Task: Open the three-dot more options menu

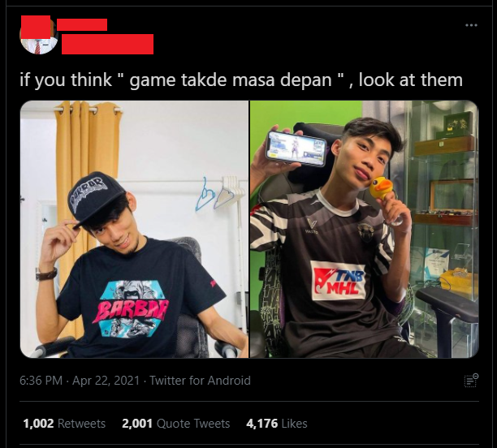Action: [x=471, y=25]
